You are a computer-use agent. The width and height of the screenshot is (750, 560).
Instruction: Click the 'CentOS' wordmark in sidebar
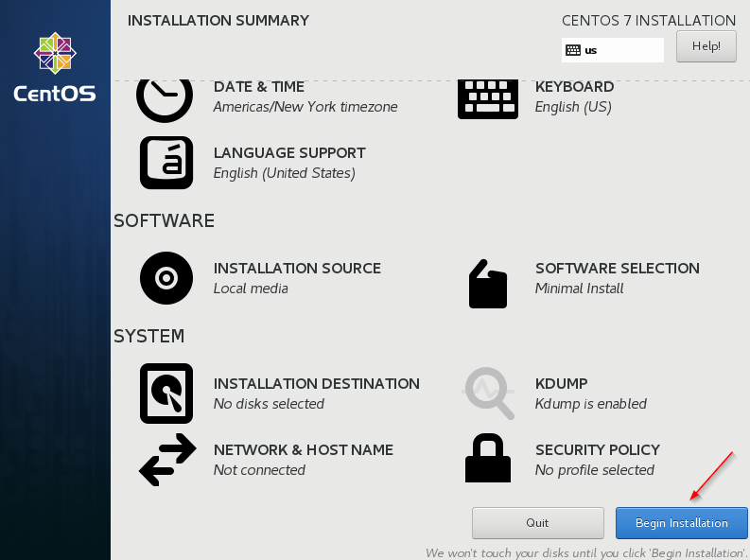pyautogui.click(x=55, y=94)
